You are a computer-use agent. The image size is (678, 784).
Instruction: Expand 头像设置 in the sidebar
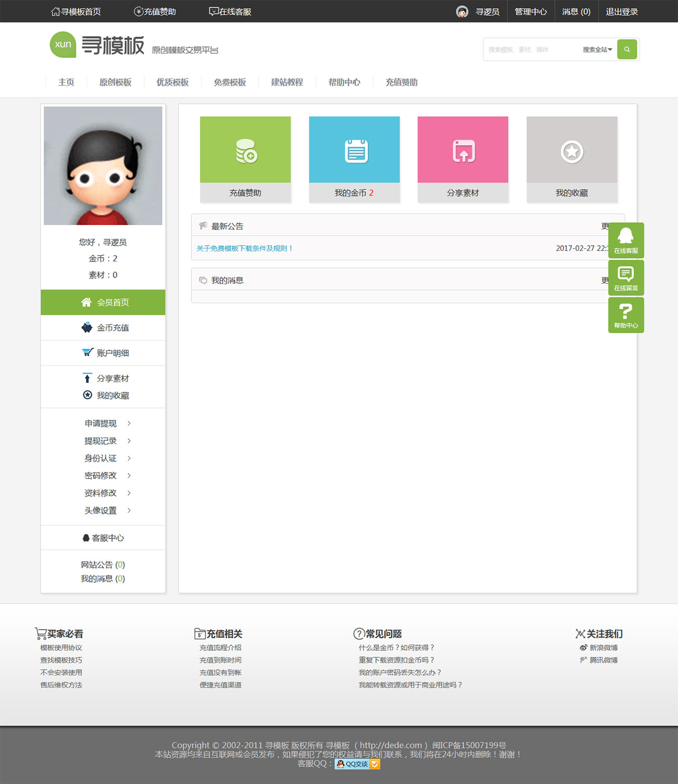click(107, 511)
